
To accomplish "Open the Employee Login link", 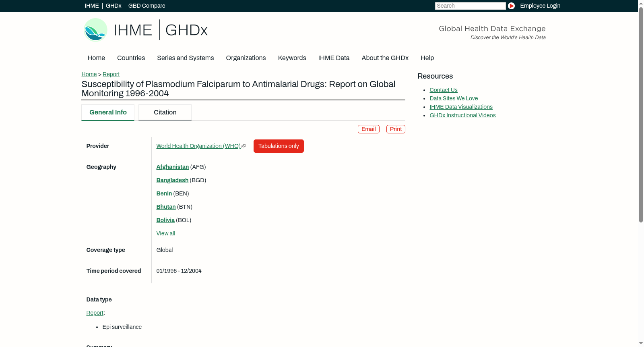I will (540, 6).
